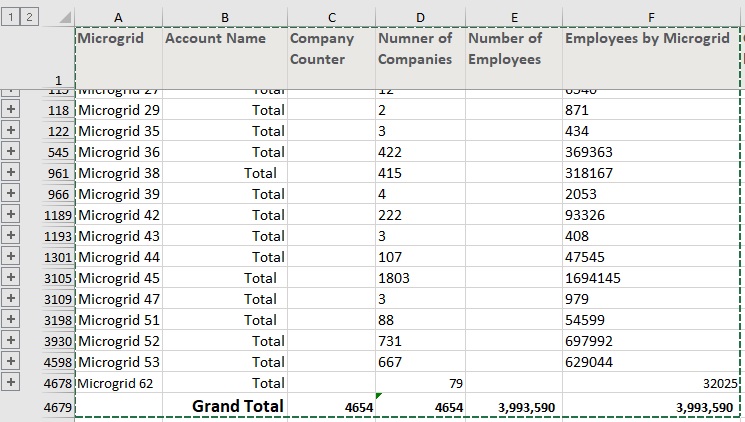Select column B header
Screen dimensions: 745x422
(x=225, y=18)
